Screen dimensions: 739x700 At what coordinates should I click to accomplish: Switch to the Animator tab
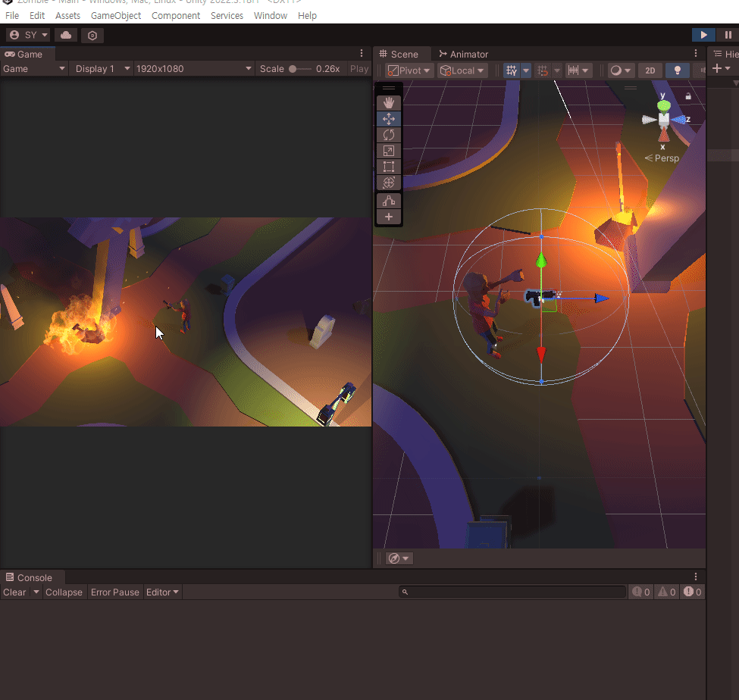pos(464,55)
